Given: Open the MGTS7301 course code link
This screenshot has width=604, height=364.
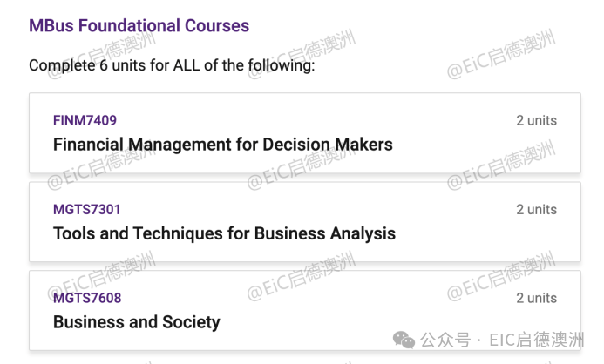Looking at the screenshot, I should tap(86, 209).
